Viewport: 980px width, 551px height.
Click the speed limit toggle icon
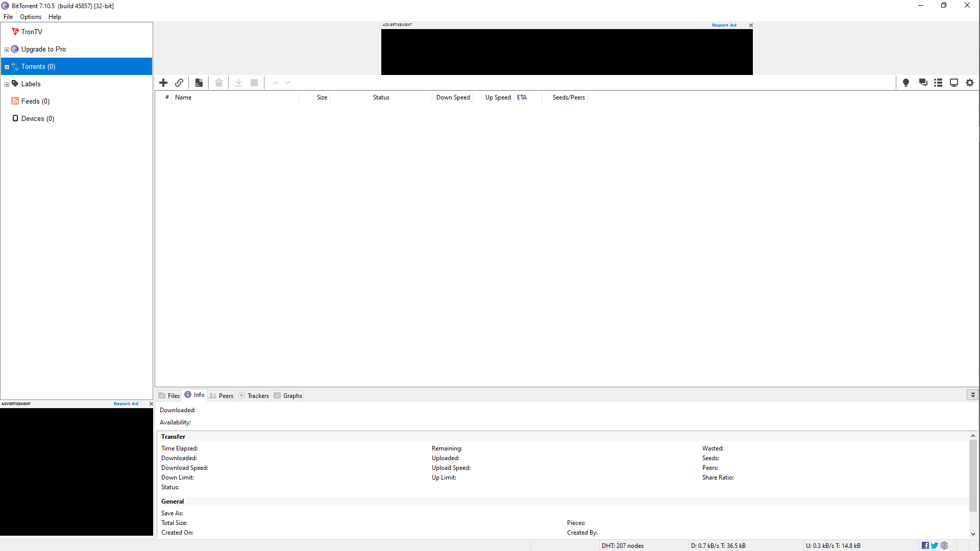pos(906,82)
